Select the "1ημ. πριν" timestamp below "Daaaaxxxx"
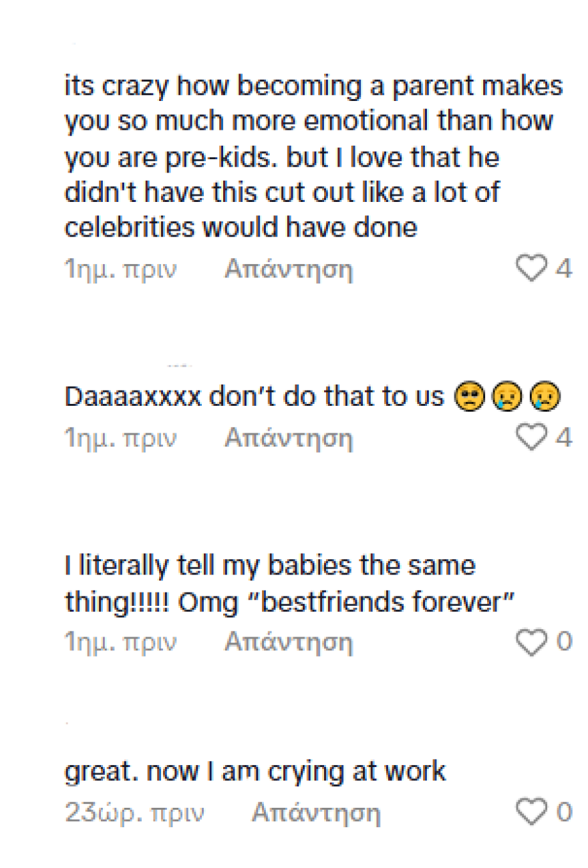The image size is (588, 868). click(120, 439)
